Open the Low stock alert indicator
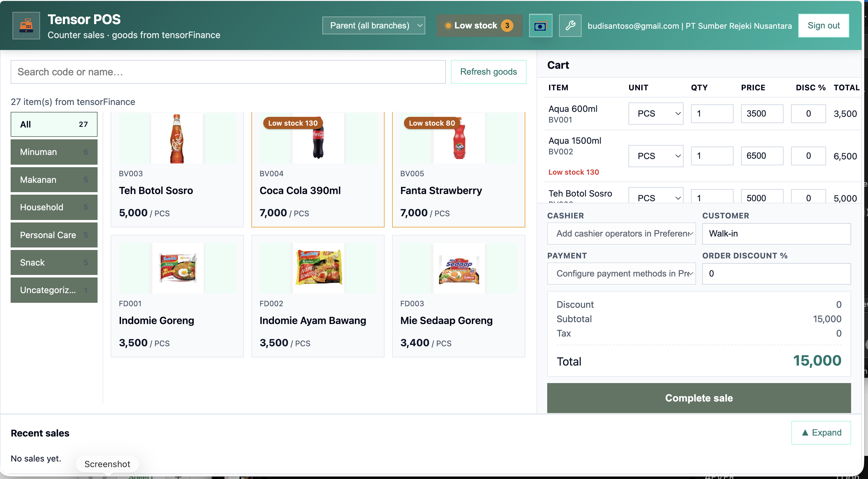 (x=479, y=26)
